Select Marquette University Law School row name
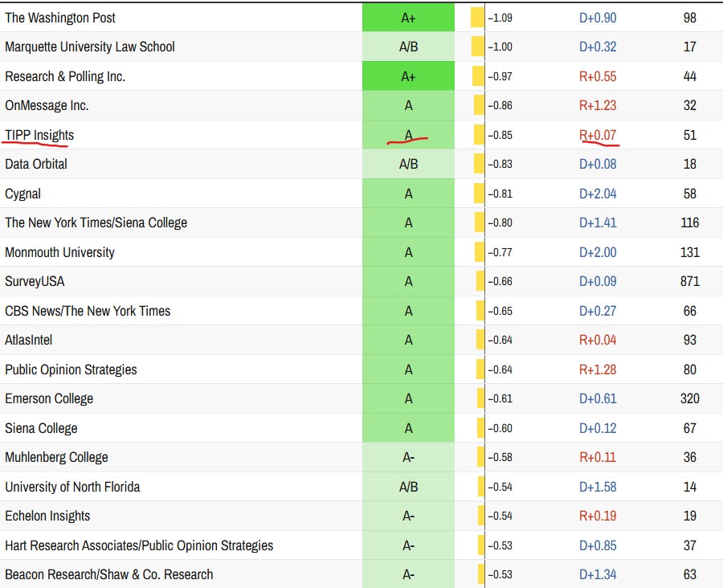Viewport: 723px width, 588px height. (90, 47)
